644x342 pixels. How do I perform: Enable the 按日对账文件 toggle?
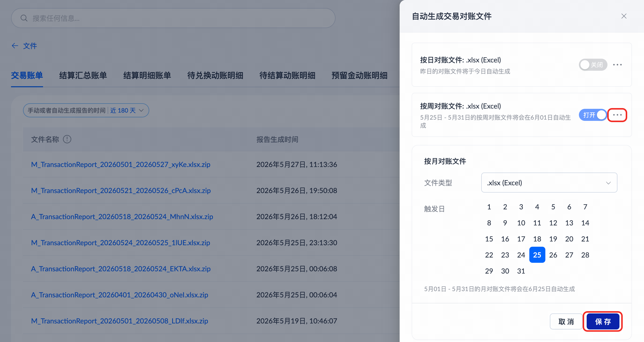coord(593,65)
